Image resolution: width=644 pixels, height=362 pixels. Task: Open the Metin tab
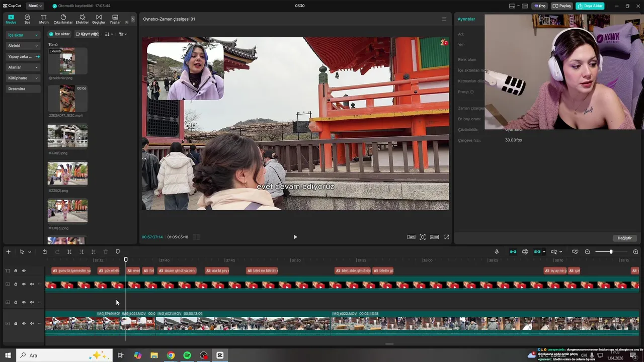tap(44, 19)
